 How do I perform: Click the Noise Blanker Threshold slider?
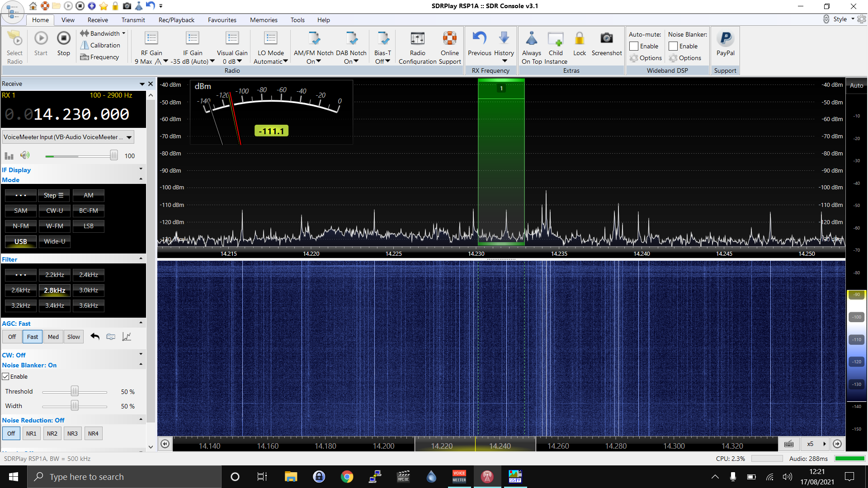pyautogui.click(x=75, y=391)
